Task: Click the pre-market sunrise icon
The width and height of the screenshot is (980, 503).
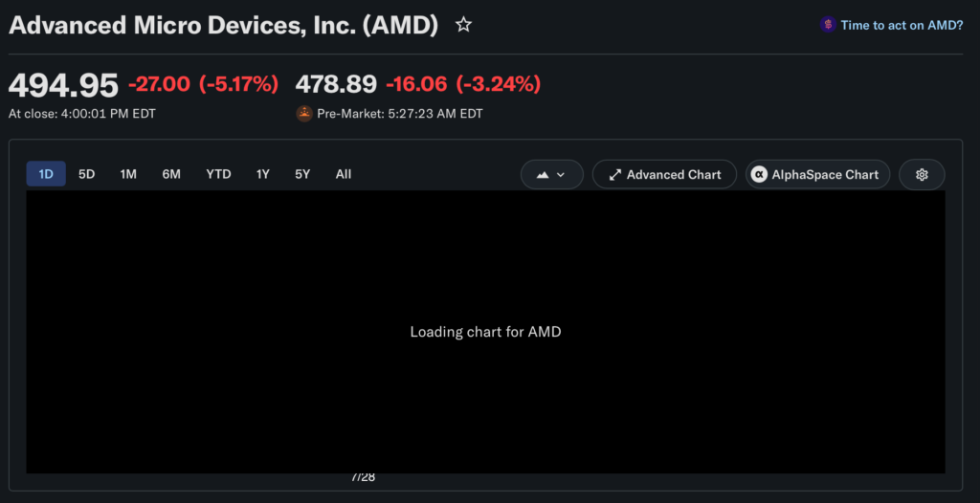Action: (x=303, y=114)
